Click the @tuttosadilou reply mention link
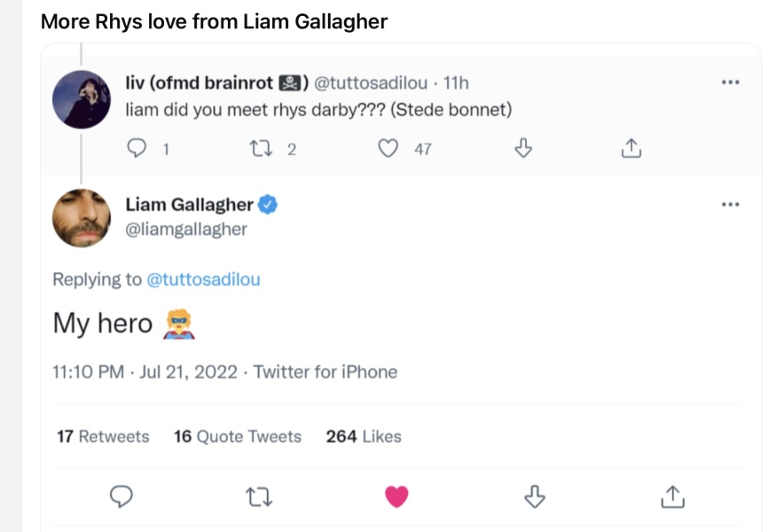 pyautogui.click(x=203, y=279)
